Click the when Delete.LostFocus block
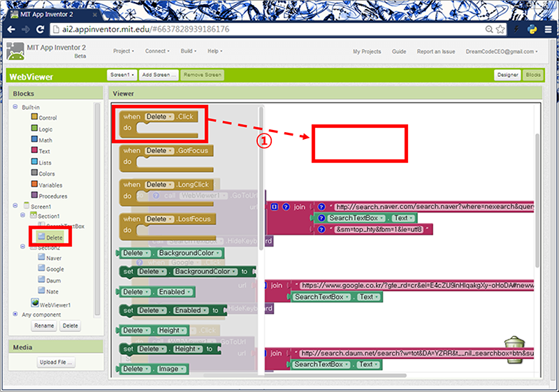The height and width of the screenshot is (392, 559). [168, 226]
